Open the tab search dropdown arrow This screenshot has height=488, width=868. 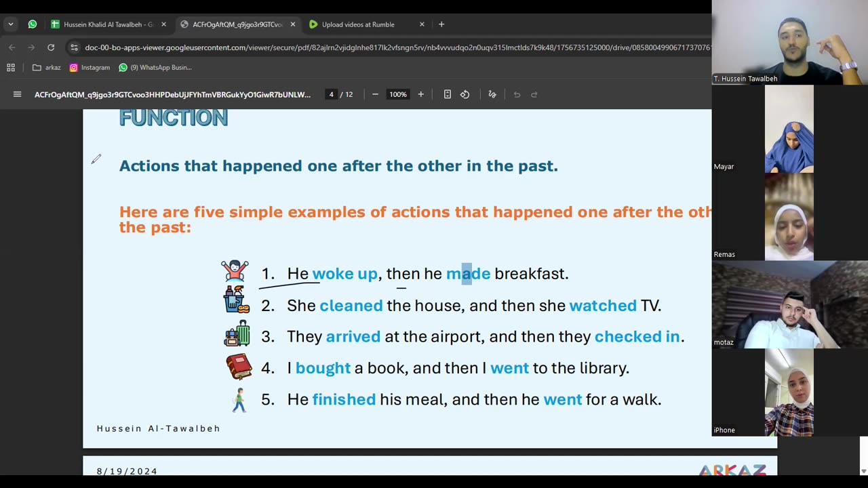tap(10, 24)
